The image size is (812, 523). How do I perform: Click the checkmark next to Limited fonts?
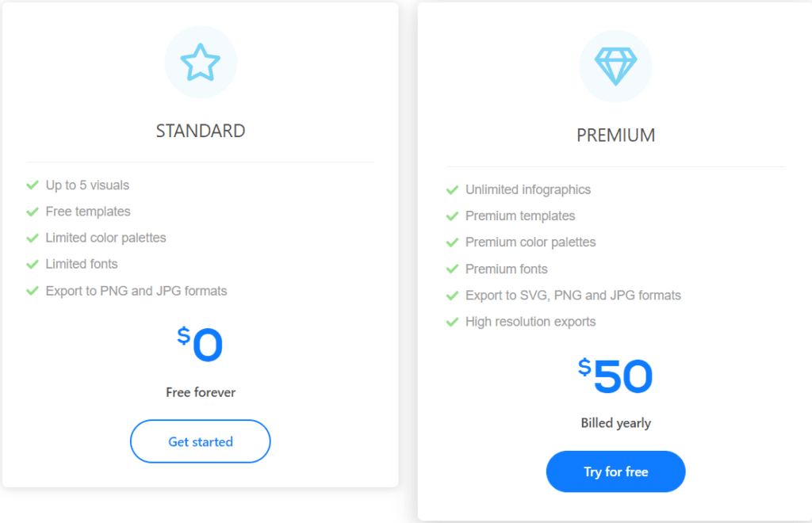(33, 264)
